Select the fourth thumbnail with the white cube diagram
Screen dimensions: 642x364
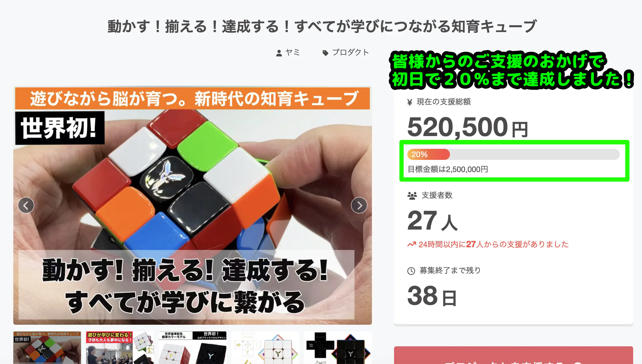(265, 348)
